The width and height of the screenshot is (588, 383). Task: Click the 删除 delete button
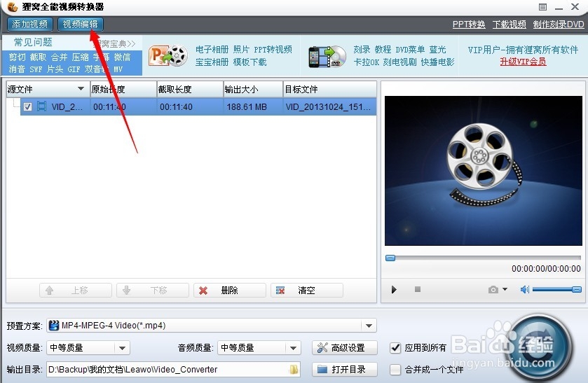tap(229, 291)
